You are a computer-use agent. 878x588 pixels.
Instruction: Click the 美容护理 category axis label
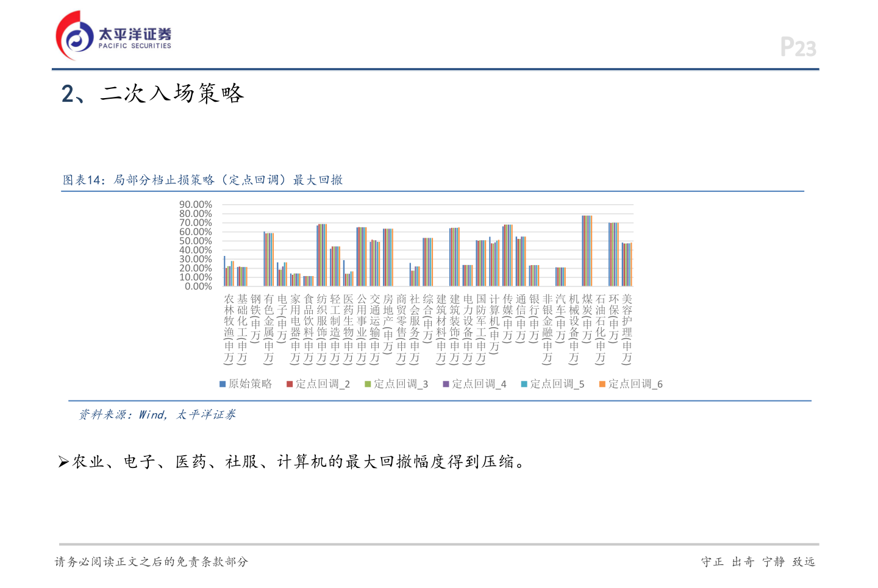[x=627, y=329]
